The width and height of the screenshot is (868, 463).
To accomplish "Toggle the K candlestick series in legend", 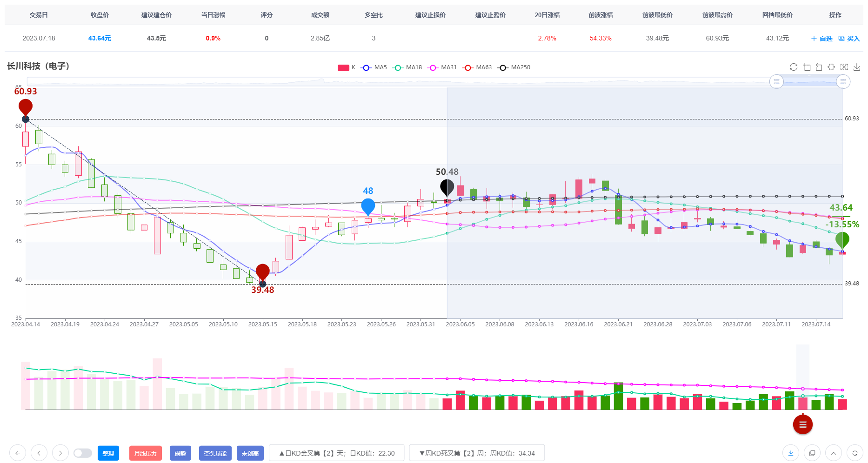I will 347,67.
